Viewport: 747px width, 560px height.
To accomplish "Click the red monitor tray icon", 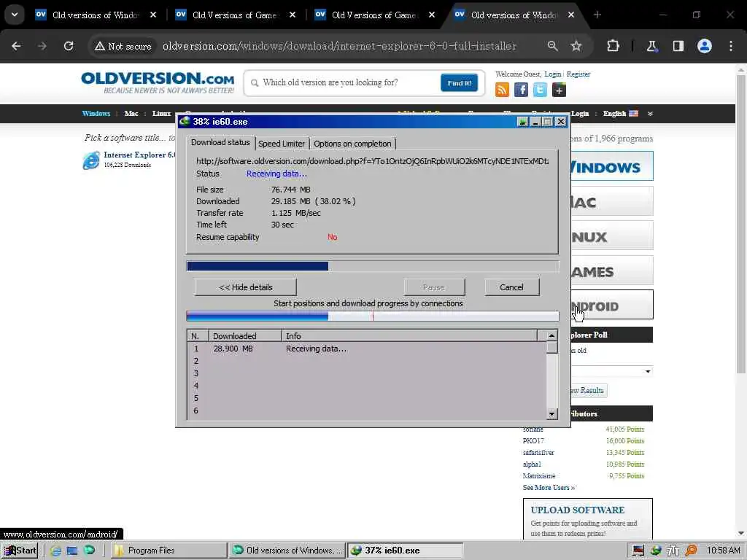I will 638,551.
